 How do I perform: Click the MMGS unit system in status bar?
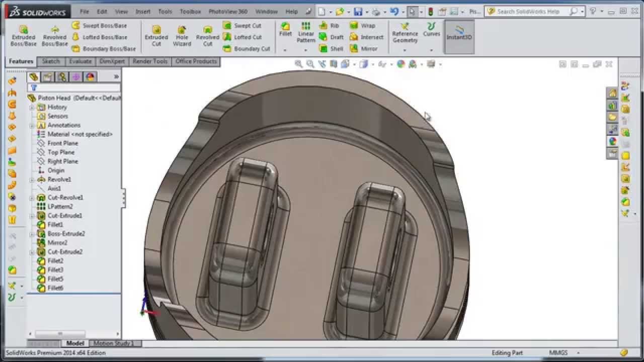558,353
